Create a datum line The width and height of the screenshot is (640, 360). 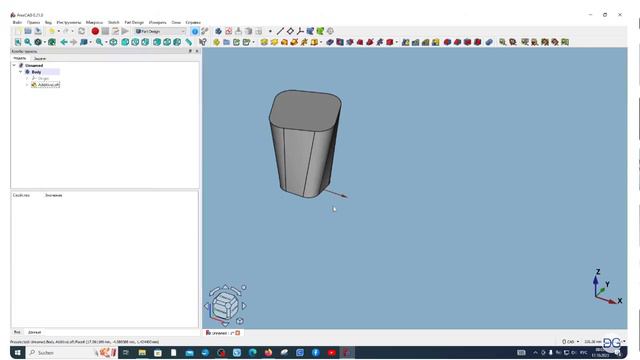tap(280, 31)
